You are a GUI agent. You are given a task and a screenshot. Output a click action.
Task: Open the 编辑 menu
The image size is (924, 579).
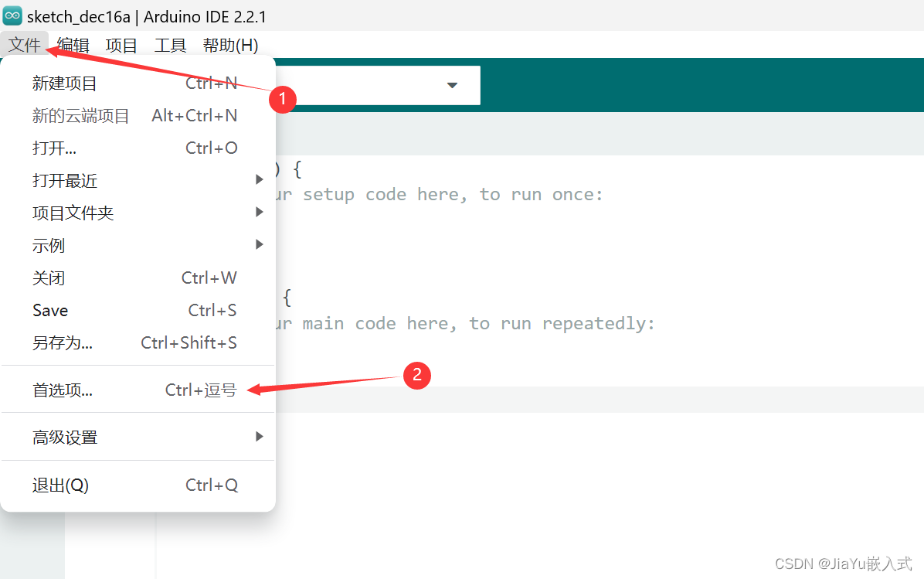point(73,45)
